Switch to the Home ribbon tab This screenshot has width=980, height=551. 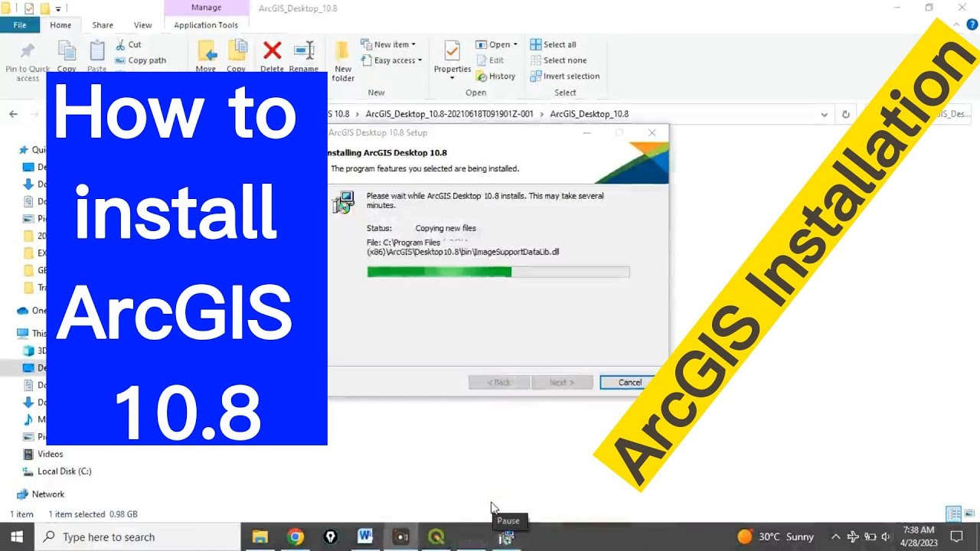click(x=60, y=25)
